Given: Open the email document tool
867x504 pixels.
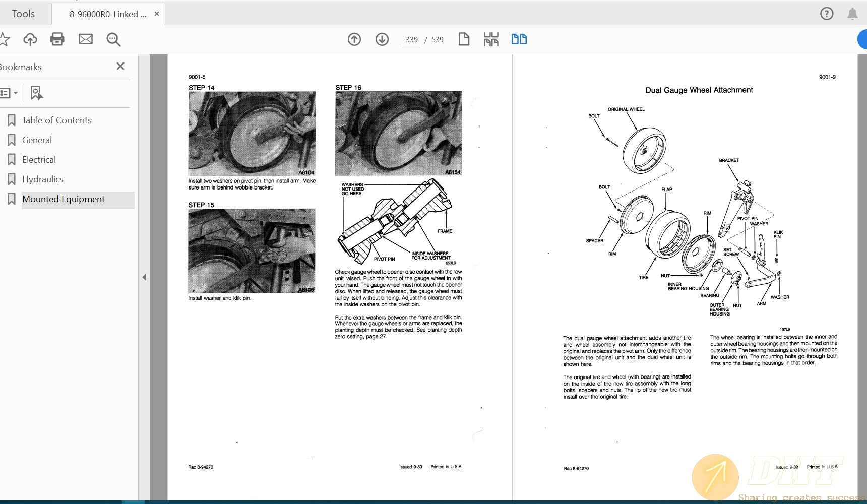Looking at the screenshot, I should point(85,39).
